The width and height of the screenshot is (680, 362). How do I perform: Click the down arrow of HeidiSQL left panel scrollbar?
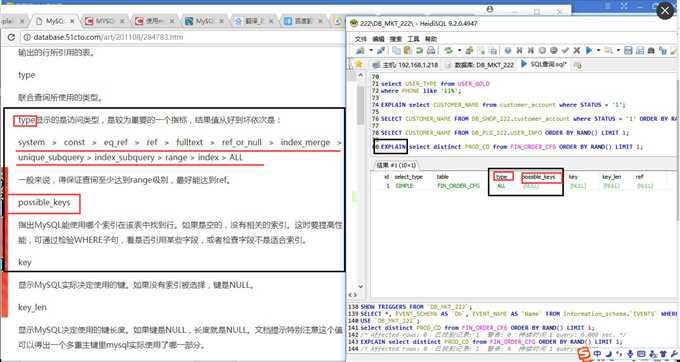(x=360, y=286)
